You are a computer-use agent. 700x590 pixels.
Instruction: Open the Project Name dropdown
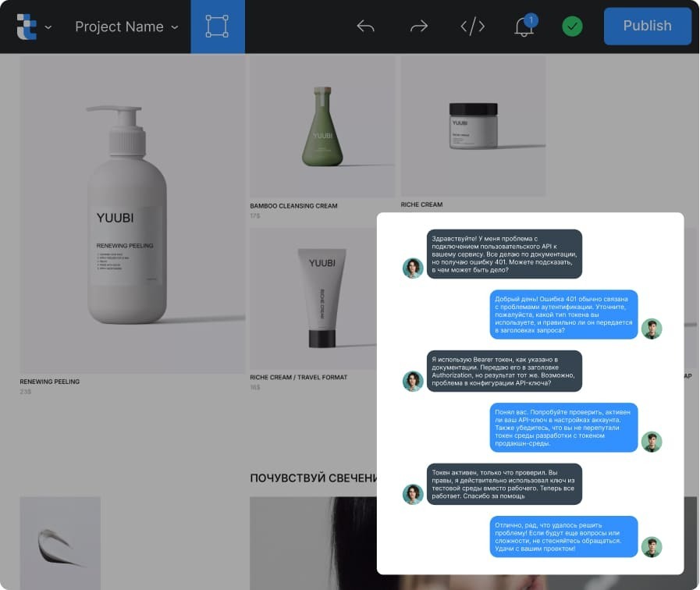pyautogui.click(x=126, y=27)
